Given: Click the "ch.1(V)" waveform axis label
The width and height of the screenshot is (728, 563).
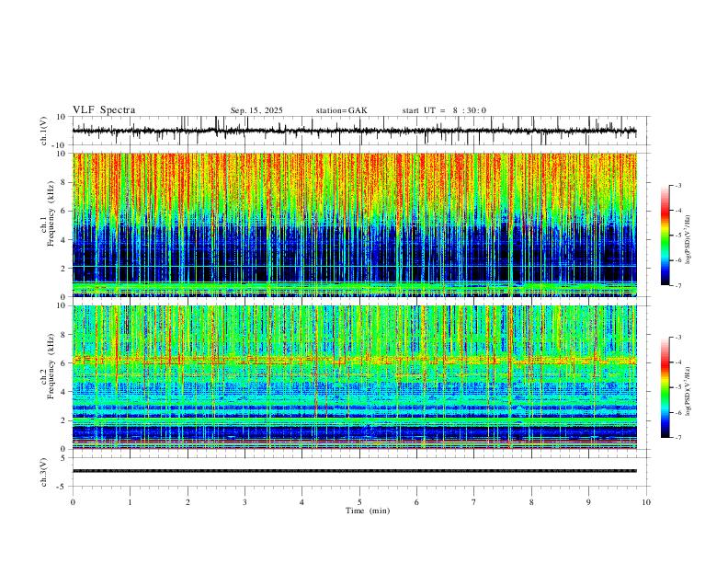Looking at the screenshot, I should coord(44,131).
